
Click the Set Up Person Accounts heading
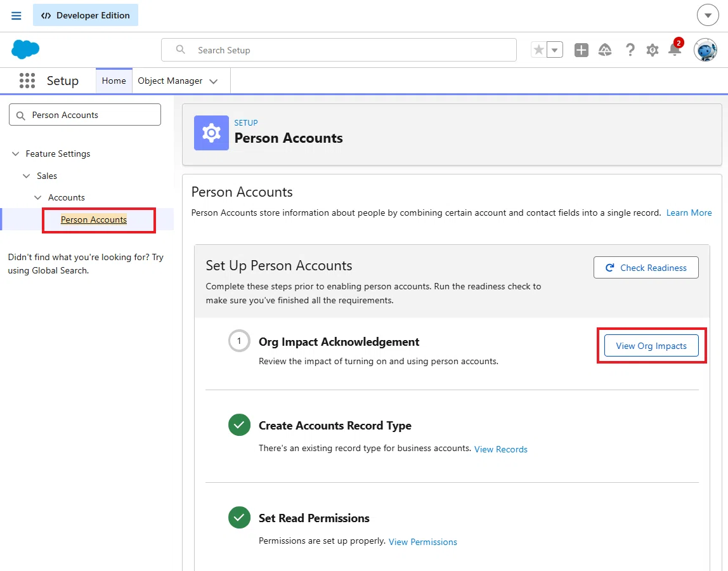278,265
